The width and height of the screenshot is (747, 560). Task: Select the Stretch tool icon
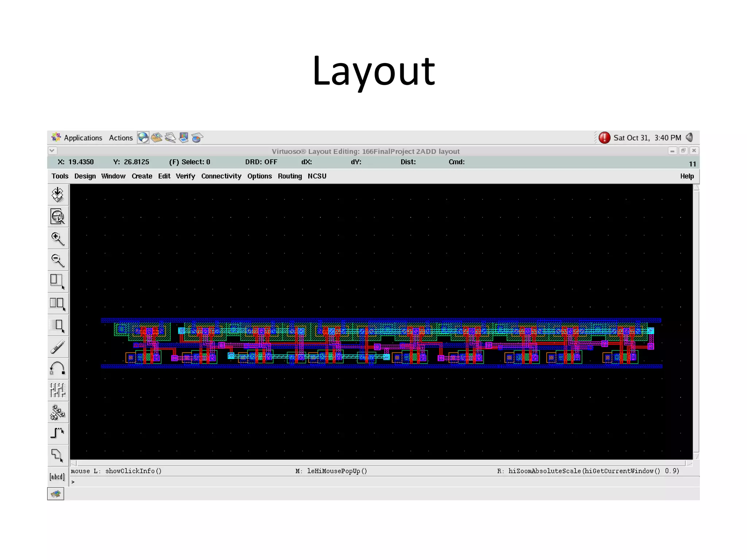[x=58, y=281]
